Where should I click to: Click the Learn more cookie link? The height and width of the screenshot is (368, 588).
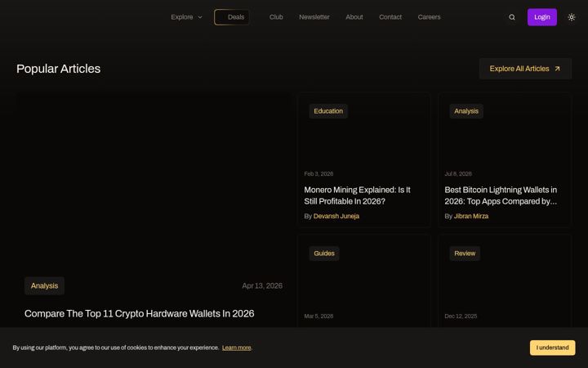(236, 348)
